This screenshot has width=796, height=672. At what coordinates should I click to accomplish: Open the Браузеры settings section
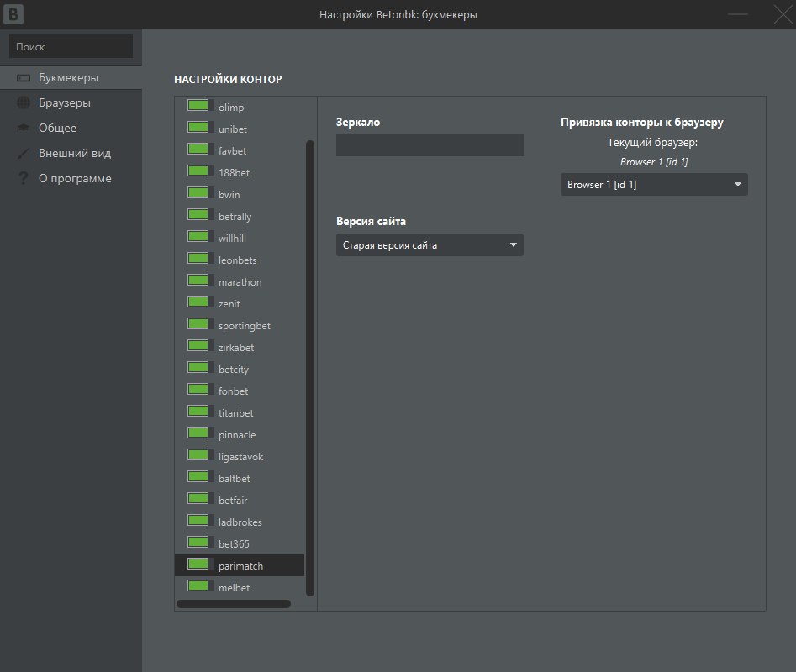[71, 103]
